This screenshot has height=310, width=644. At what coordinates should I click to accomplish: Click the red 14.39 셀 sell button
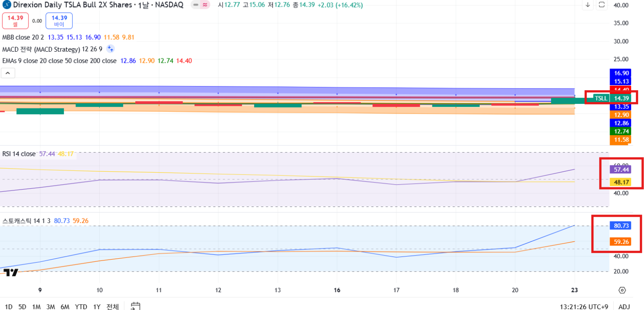coord(15,21)
